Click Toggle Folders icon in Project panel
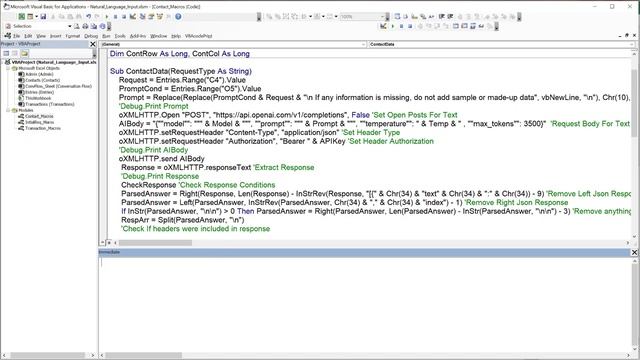 (24, 53)
